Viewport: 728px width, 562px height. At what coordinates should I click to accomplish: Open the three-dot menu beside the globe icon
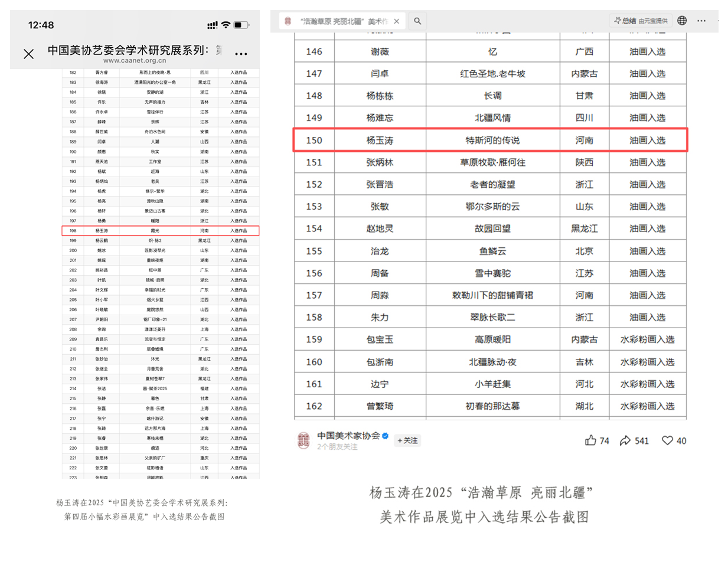(701, 21)
